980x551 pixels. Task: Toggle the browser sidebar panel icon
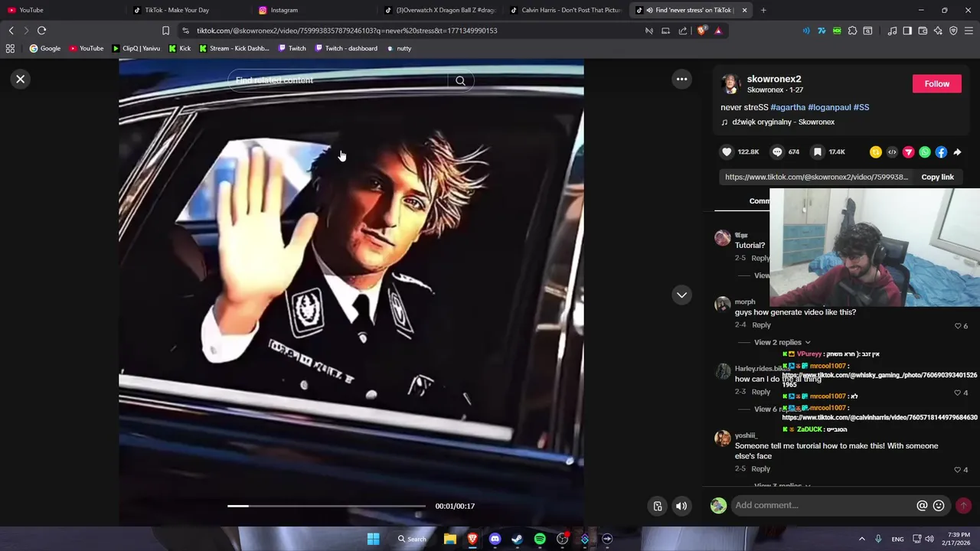click(x=907, y=31)
